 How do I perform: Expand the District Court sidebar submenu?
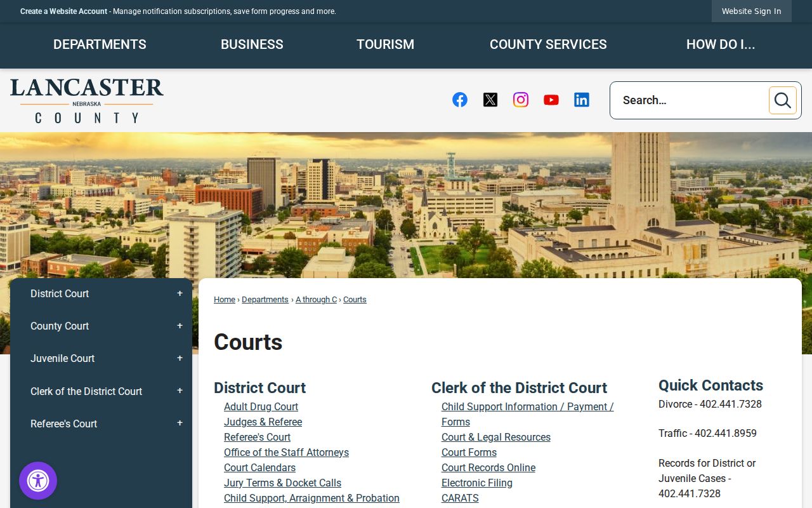[x=180, y=293]
